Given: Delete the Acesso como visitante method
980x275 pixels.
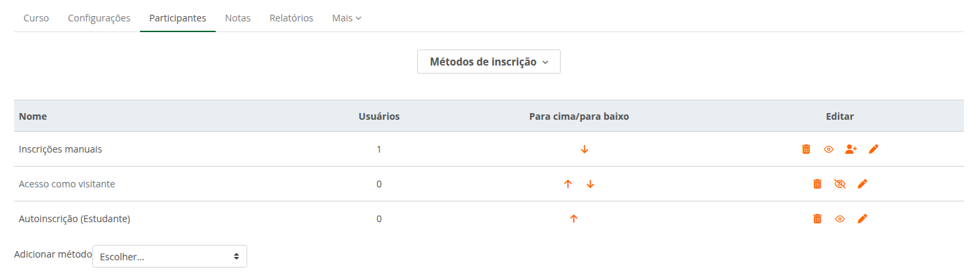Looking at the screenshot, I should pyautogui.click(x=817, y=184).
